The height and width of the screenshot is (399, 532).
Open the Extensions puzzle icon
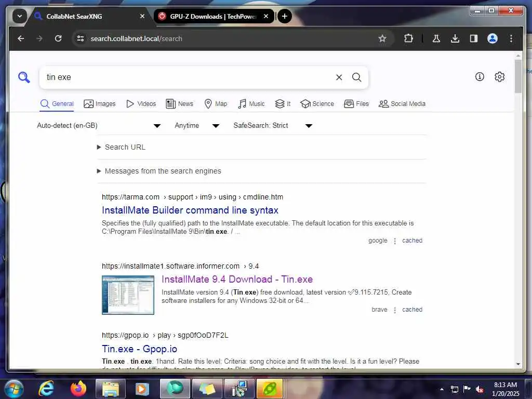(x=408, y=38)
